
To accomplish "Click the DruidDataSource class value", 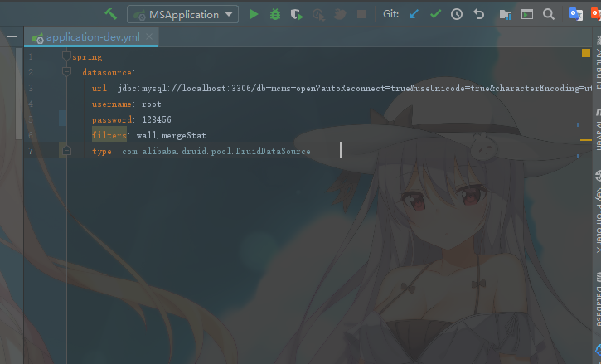I will point(216,151).
